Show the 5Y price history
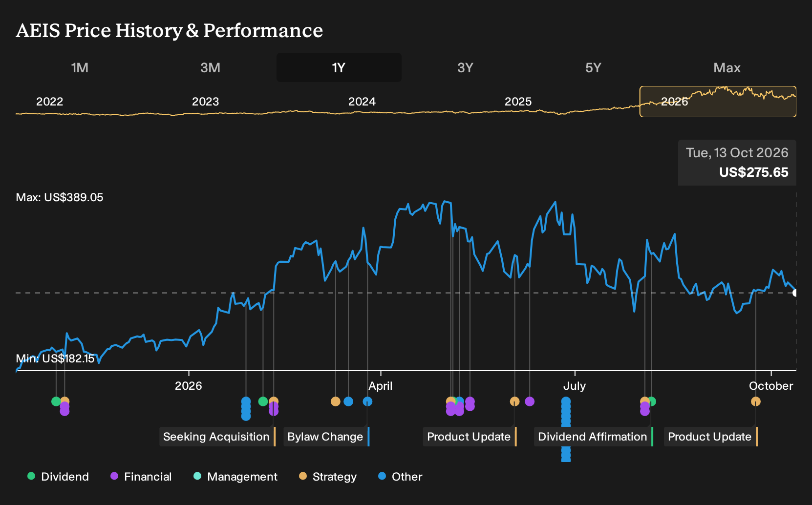Screen dimensions: 812x505 593,67
